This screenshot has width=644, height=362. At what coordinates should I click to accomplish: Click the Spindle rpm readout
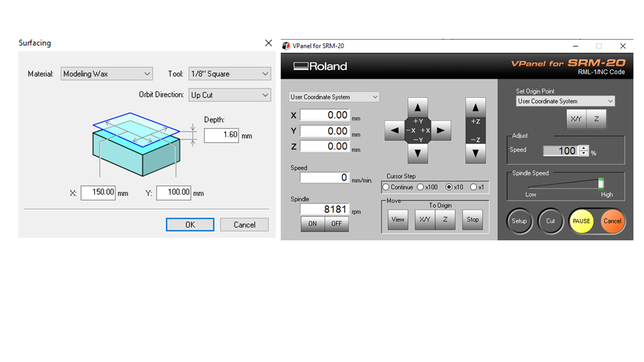tap(325, 209)
